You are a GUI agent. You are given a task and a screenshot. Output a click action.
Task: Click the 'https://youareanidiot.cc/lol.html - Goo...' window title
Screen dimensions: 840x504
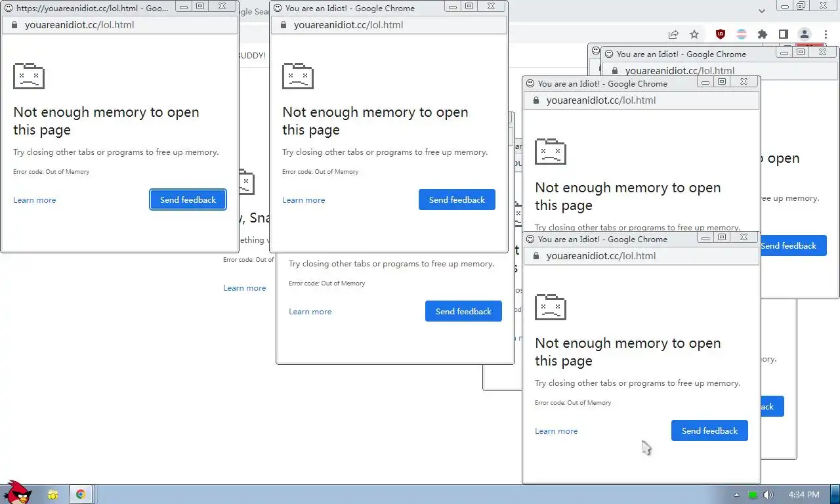pyautogui.click(x=93, y=8)
